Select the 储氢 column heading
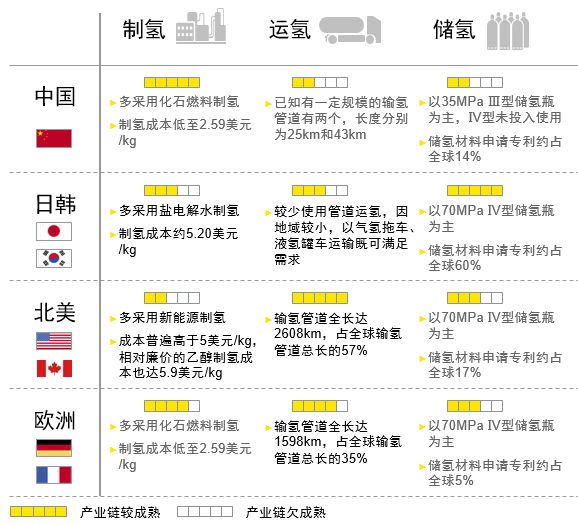The width and height of the screenshot is (578, 525). (455, 29)
